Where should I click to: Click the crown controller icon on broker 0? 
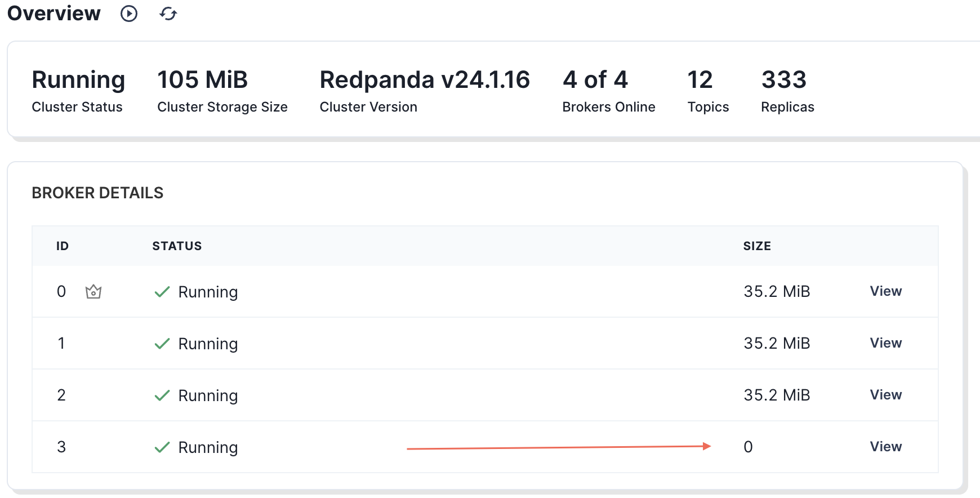tap(93, 291)
